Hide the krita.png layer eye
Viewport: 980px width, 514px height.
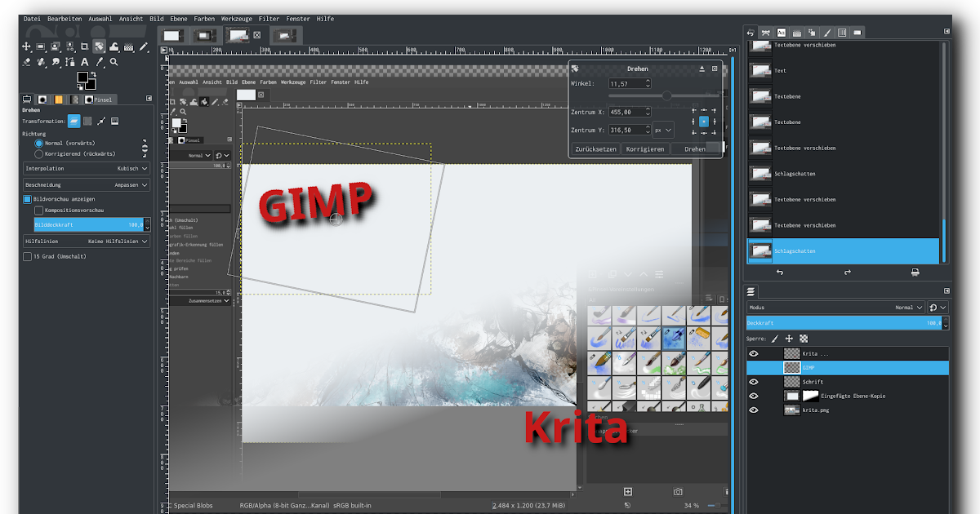click(x=754, y=410)
